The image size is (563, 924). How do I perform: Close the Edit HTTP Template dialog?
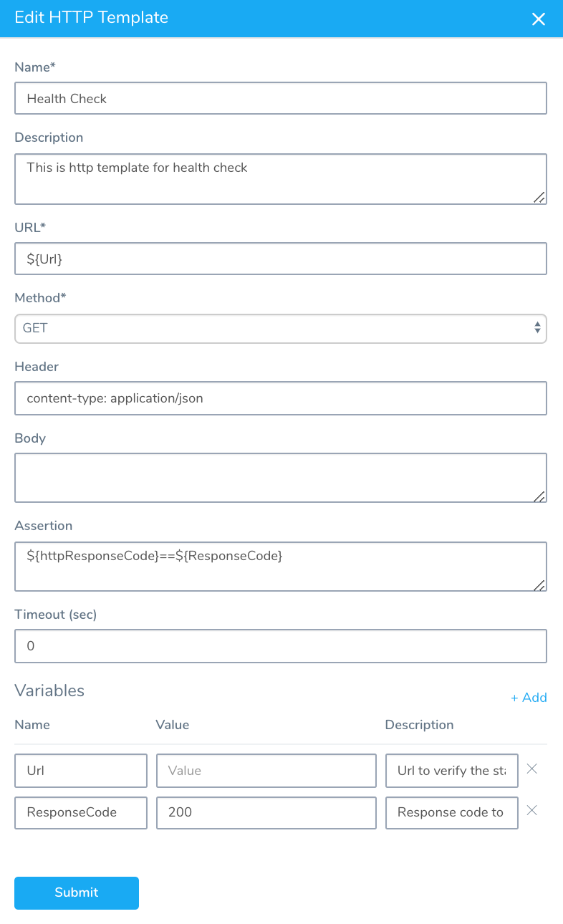[539, 19]
